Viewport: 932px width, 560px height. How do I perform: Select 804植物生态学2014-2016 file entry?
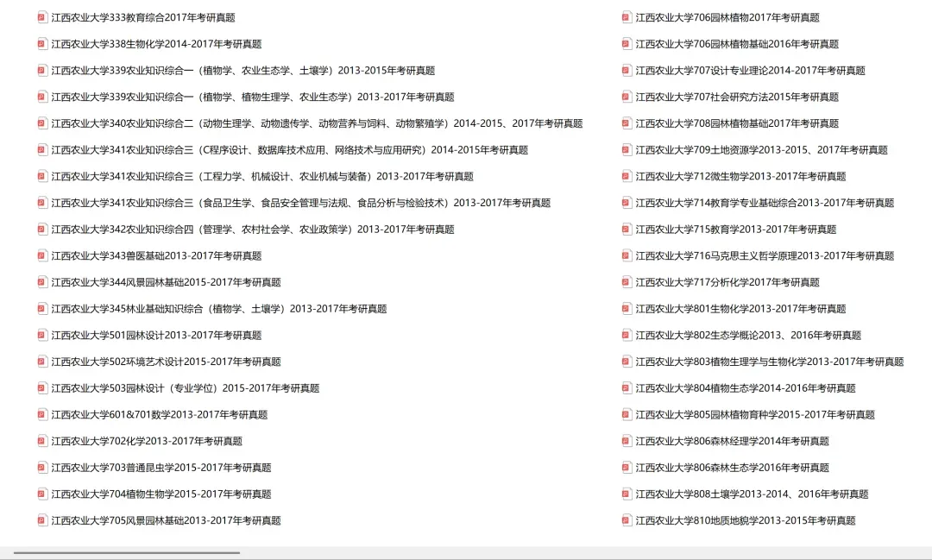coord(746,388)
